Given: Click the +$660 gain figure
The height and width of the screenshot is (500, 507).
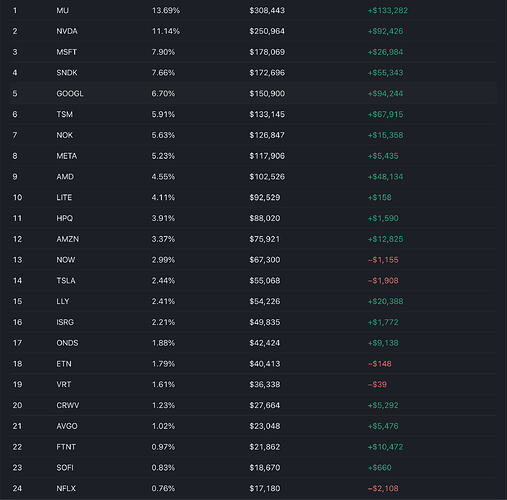Looking at the screenshot, I should 380,468.
